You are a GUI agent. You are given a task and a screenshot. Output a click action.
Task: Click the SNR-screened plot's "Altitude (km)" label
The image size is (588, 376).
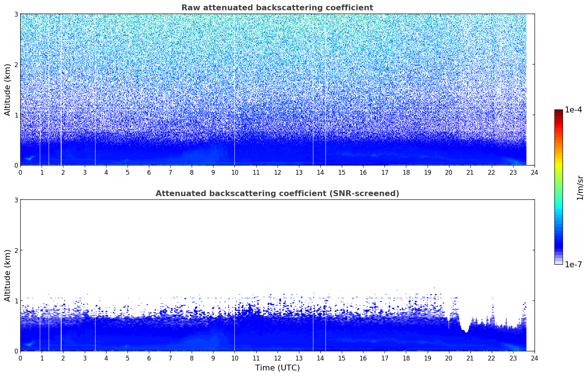(8, 275)
